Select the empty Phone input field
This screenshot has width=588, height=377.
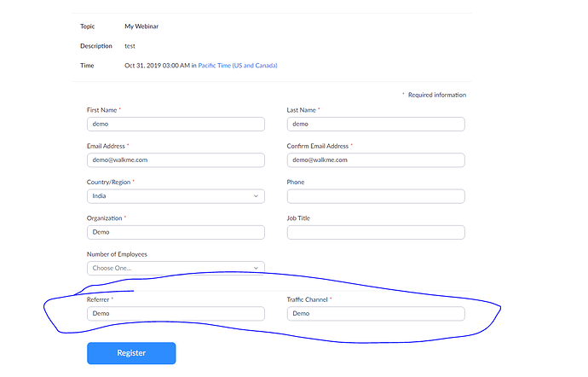point(376,196)
